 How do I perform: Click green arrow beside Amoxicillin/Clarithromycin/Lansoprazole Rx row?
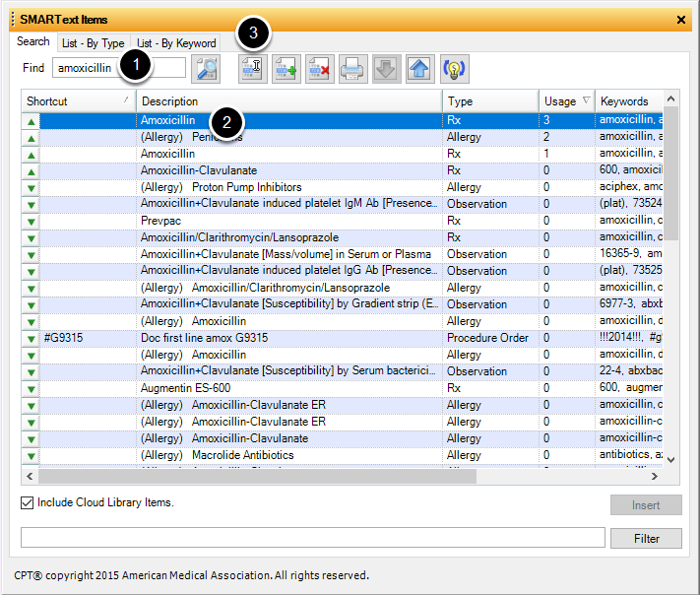32,238
